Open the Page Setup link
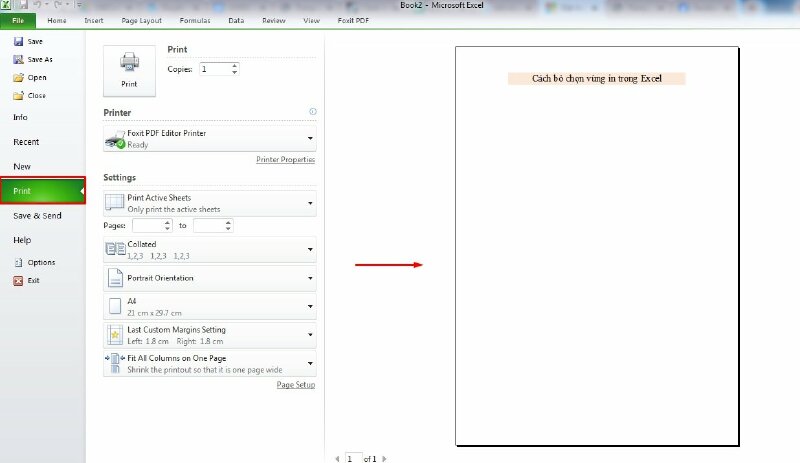The width and height of the screenshot is (800, 463). pos(296,384)
